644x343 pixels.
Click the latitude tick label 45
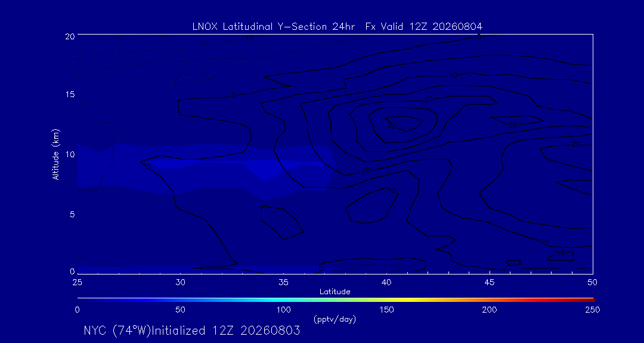click(x=490, y=282)
